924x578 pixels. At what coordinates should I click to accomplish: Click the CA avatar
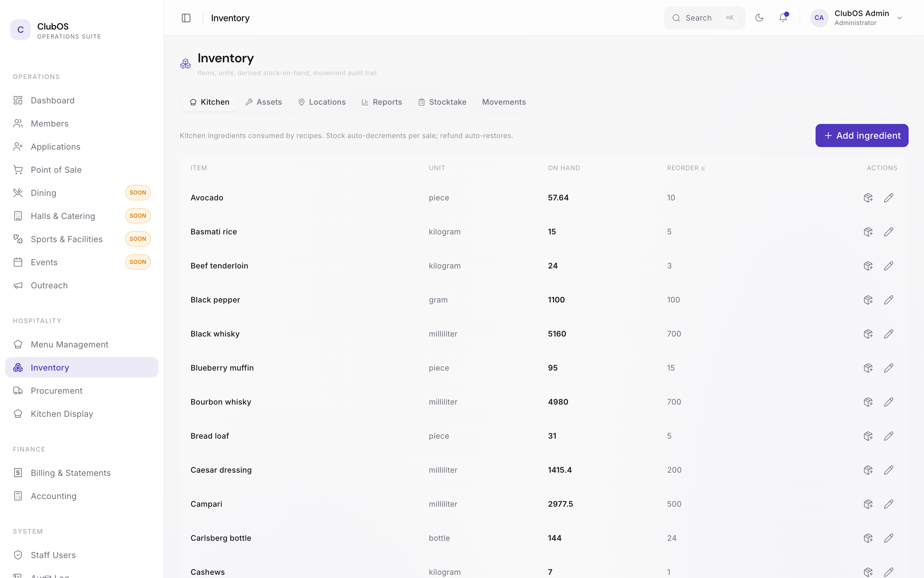pos(819,18)
